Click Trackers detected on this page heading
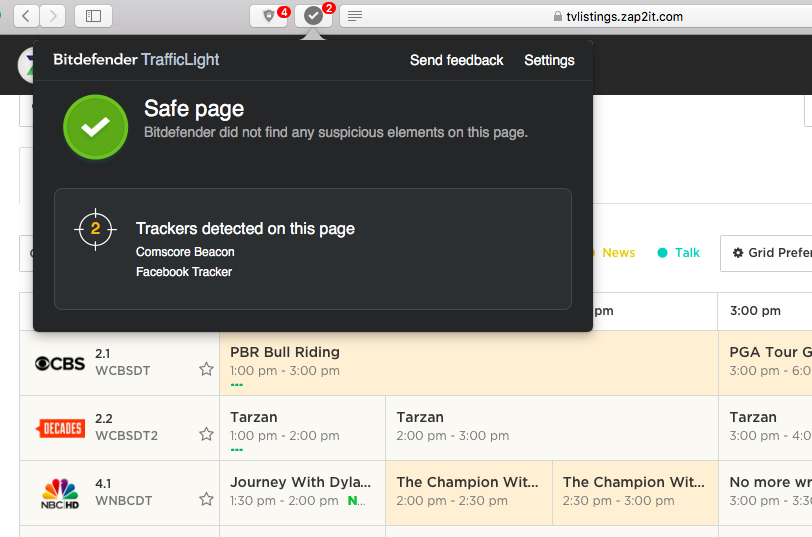812x537 pixels. click(245, 228)
